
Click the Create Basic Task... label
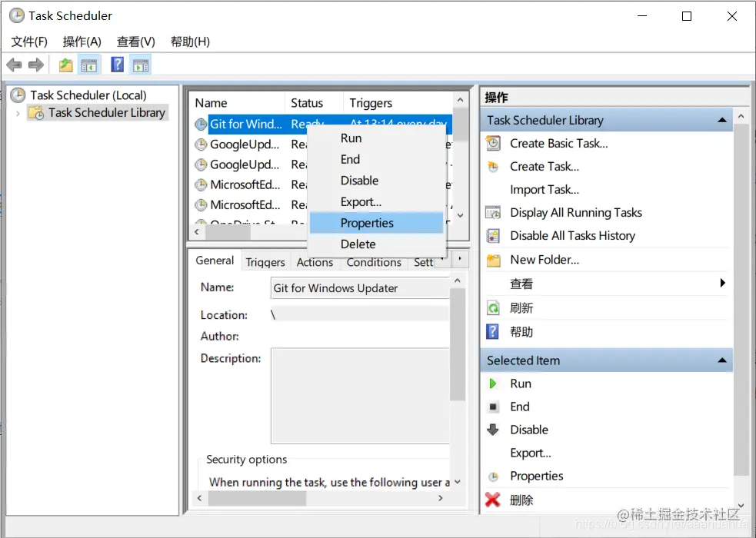pos(559,144)
